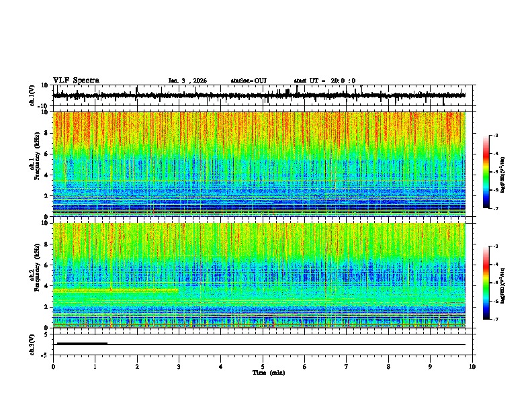Click the ch.2 spectrogram color scale bar
532x411 pixels.
(486, 283)
